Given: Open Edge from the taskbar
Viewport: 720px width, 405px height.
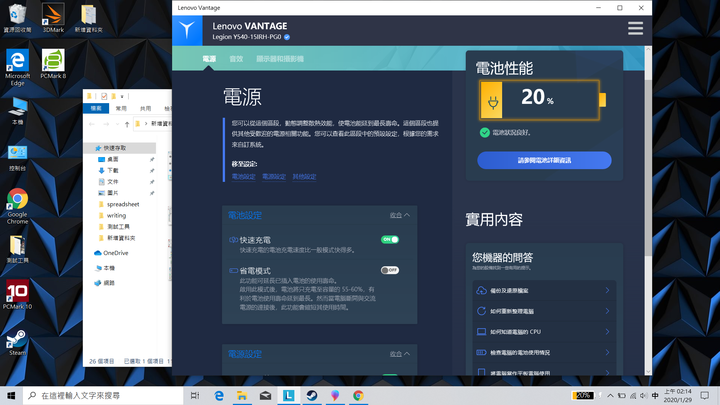Looking at the screenshot, I should (x=219, y=395).
